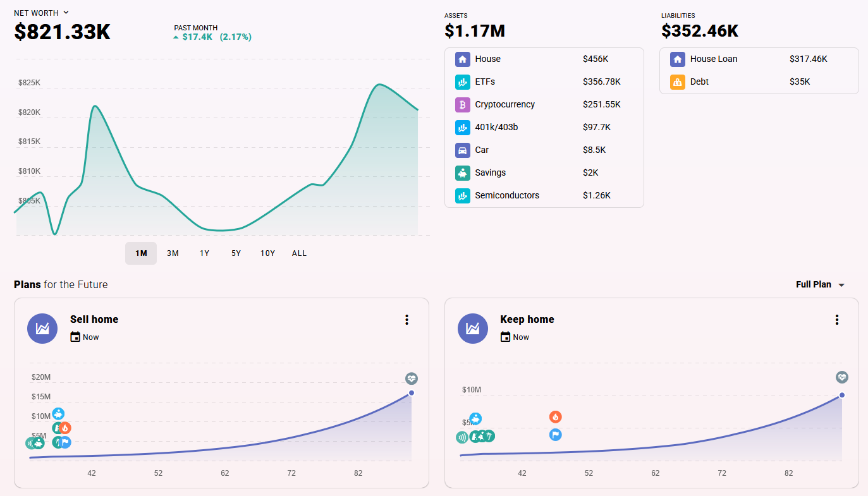The image size is (868, 496).
Task: Click the Sell home plan chart icon
Action: click(42, 329)
